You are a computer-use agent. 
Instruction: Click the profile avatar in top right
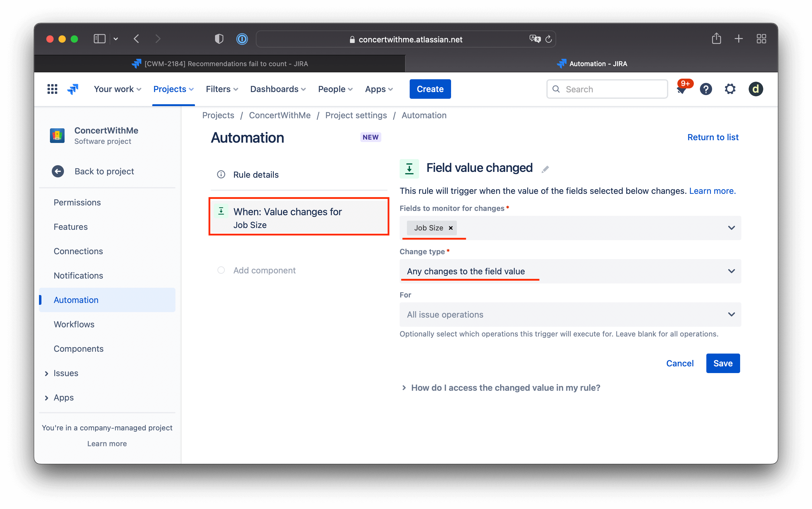coord(755,89)
